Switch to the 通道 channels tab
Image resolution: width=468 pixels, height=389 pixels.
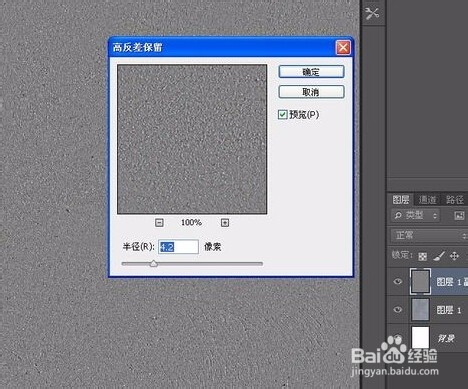click(x=427, y=199)
